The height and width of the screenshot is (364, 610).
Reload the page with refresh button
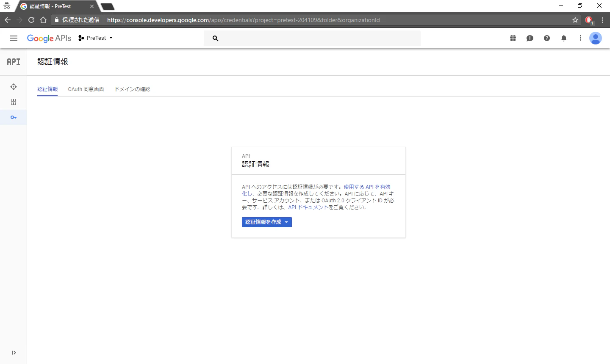[31, 20]
